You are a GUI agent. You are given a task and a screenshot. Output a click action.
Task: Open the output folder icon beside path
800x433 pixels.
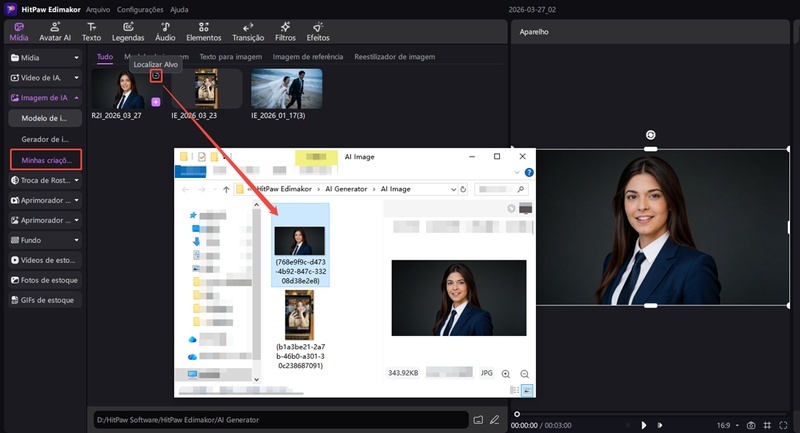click(478, 419)
